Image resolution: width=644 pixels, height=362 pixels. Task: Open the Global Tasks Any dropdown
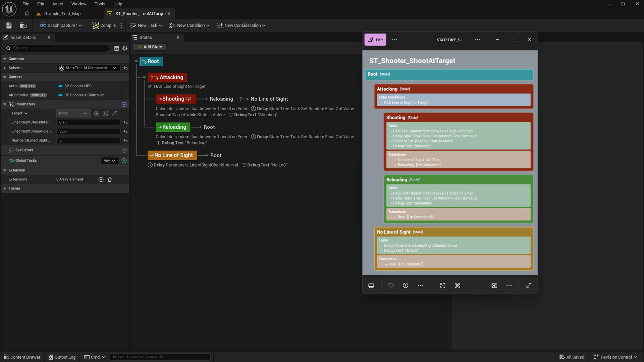point(110,161)
